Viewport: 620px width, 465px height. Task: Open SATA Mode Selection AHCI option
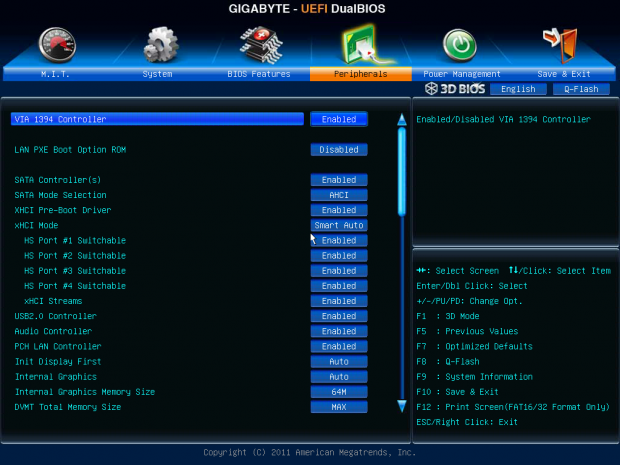[x=339, y=195]
